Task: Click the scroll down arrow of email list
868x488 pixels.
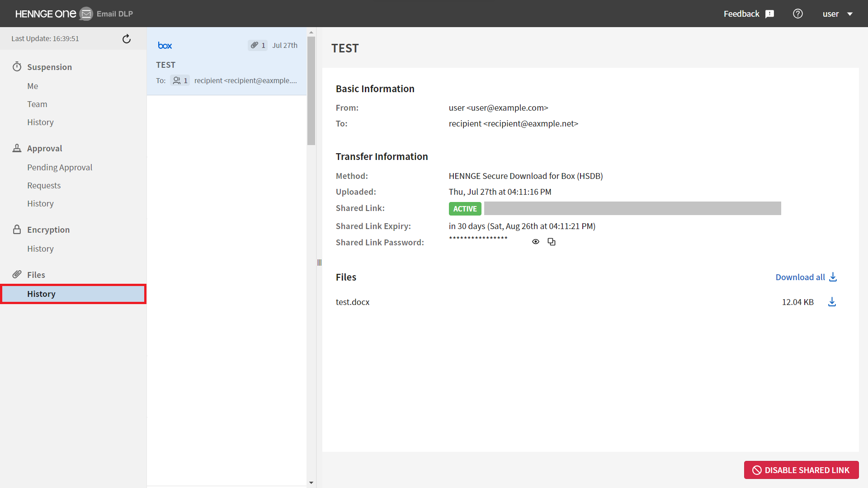Action: tap(311, 483)
